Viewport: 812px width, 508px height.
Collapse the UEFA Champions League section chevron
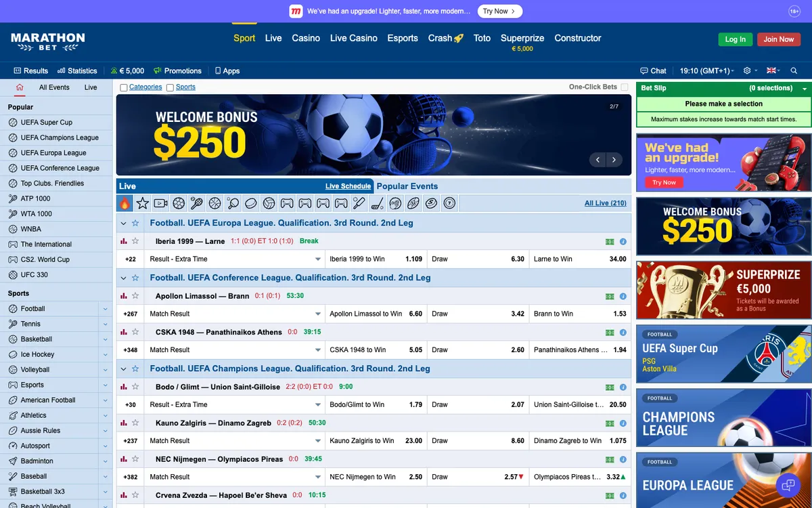[x=123, y=368]
